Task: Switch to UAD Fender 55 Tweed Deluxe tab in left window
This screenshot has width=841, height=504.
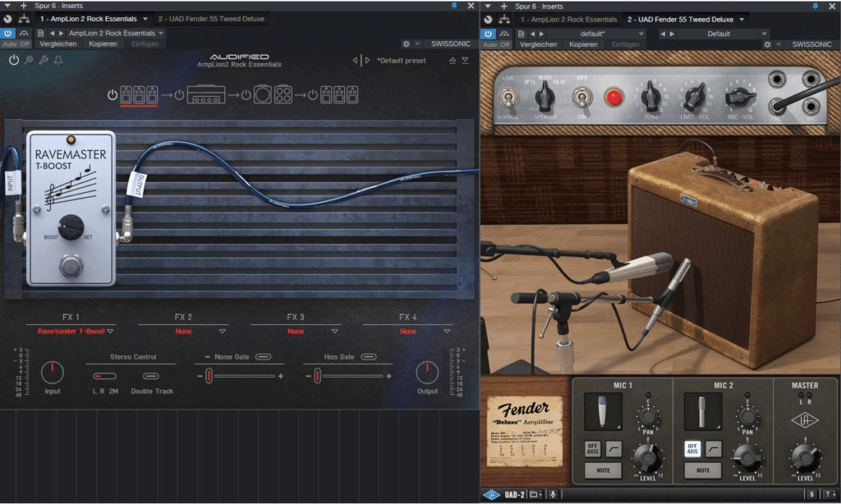Action: click(x=211, y=19)
